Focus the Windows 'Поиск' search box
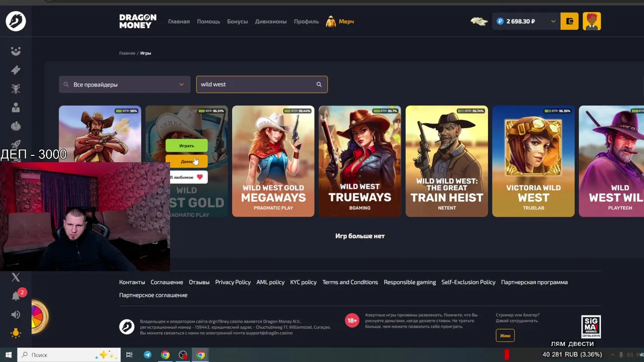This screenshot has height=362, width=644. (69, 355)
